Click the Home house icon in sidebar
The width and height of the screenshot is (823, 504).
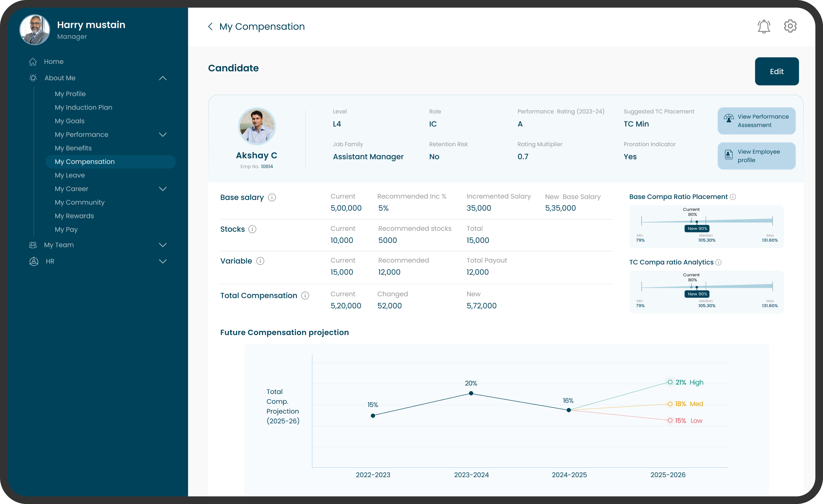33,62
